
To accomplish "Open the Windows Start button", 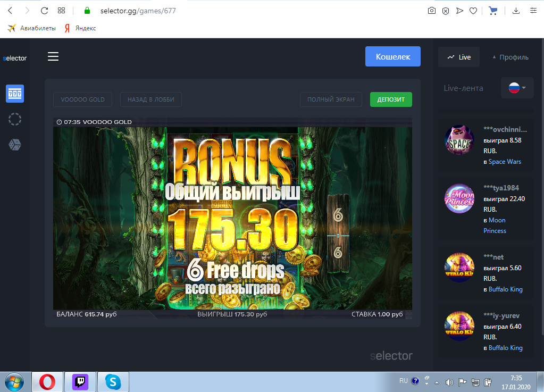I will coord(14,382).
